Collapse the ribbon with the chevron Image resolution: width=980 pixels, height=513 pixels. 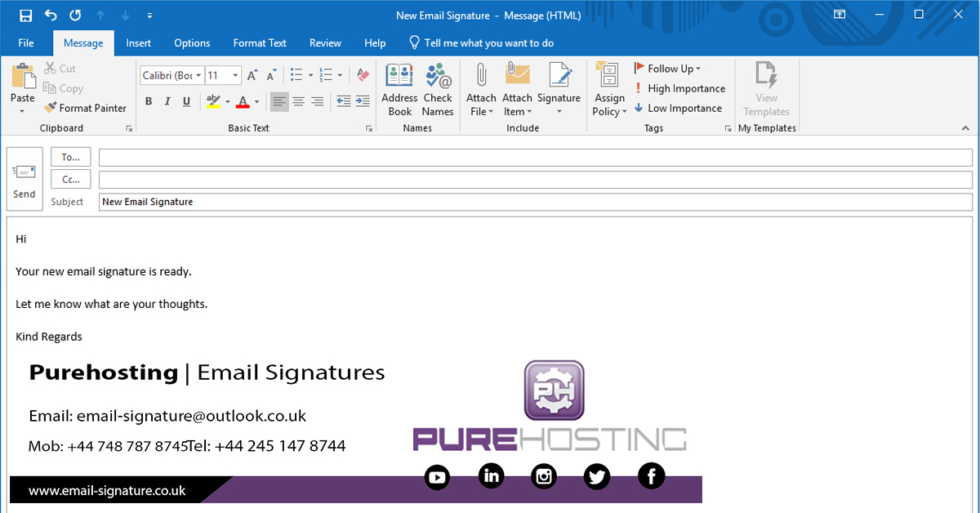click(x=966, y=128)
